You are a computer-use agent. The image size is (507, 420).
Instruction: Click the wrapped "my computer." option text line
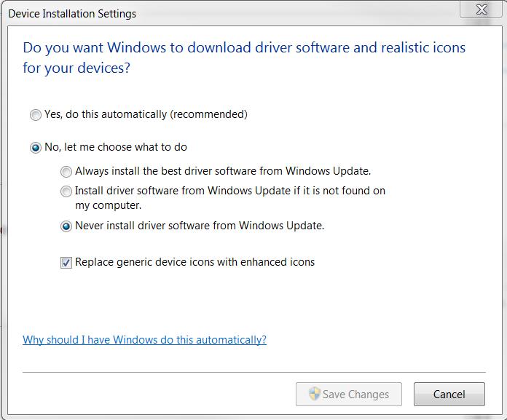coord(108,205)
